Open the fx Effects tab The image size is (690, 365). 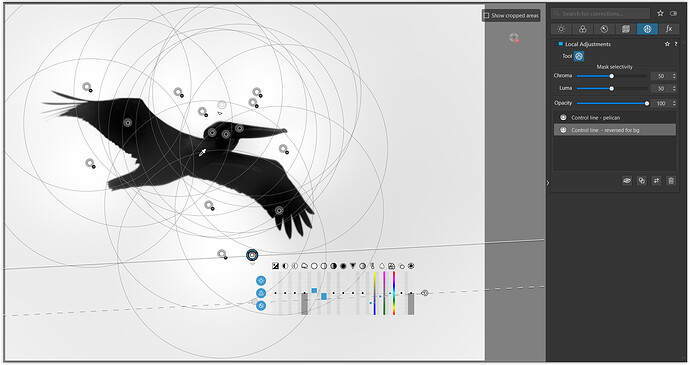point(669,29)
